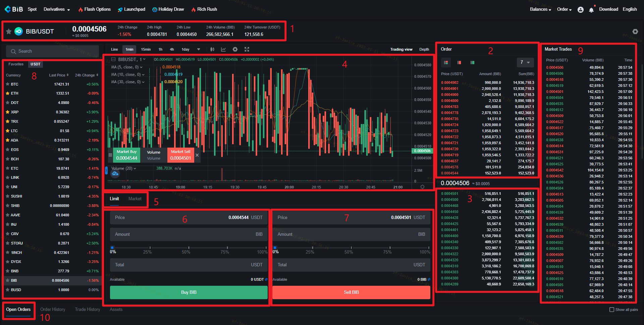Expand the Derivatives menu
This screenshot has height=325, width=644.
pyautogui.click(x=57, y=9)
